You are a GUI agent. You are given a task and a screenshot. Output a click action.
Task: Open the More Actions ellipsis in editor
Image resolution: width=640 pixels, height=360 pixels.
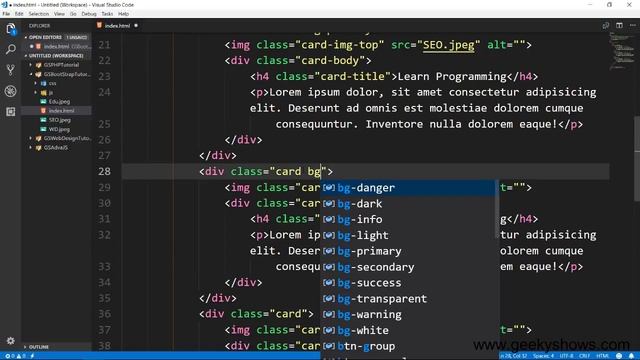click(633, 25)
